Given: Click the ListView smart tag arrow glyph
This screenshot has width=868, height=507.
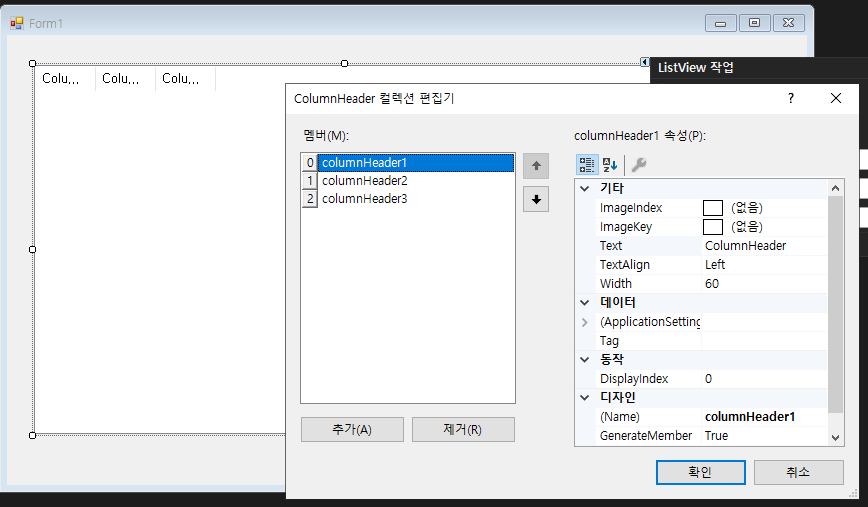Looking at the screenshot, I should [644, 62].
